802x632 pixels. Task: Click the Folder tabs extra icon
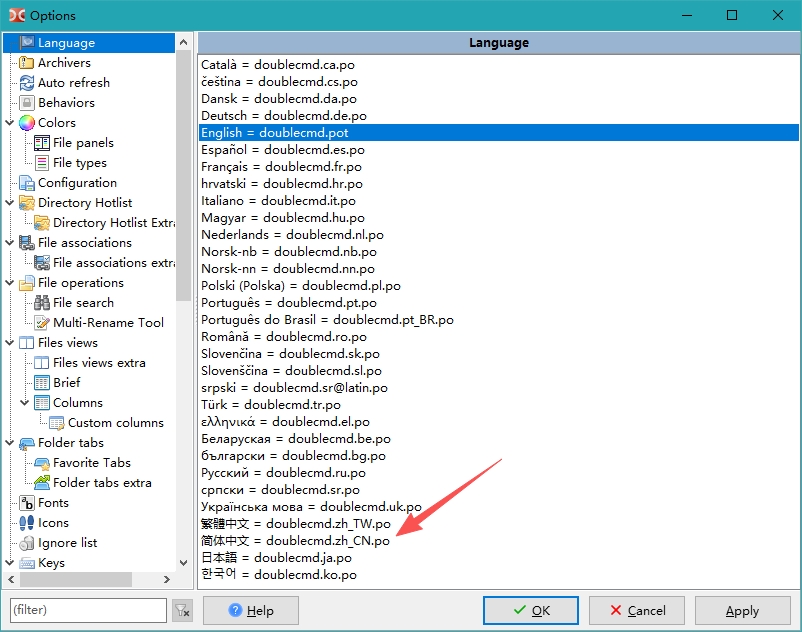42,483
